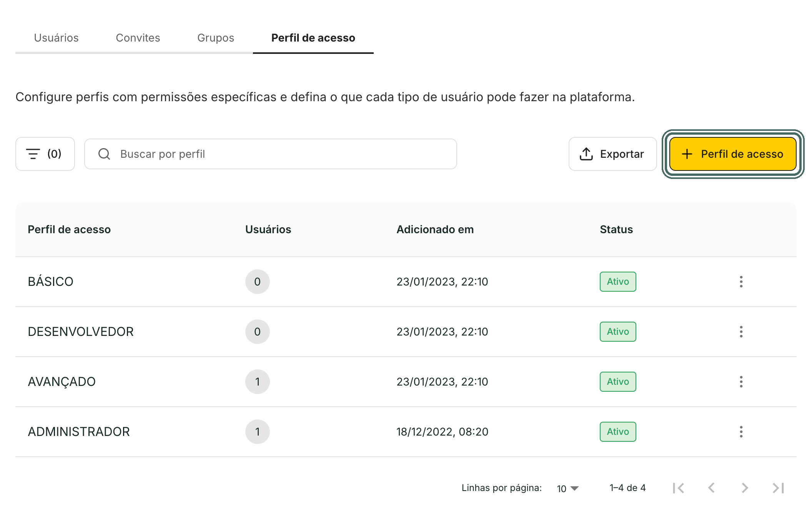The height and width of the screenshot is (531, 812).
Task: Switch to the Convites tab
Action: [138, 38]
